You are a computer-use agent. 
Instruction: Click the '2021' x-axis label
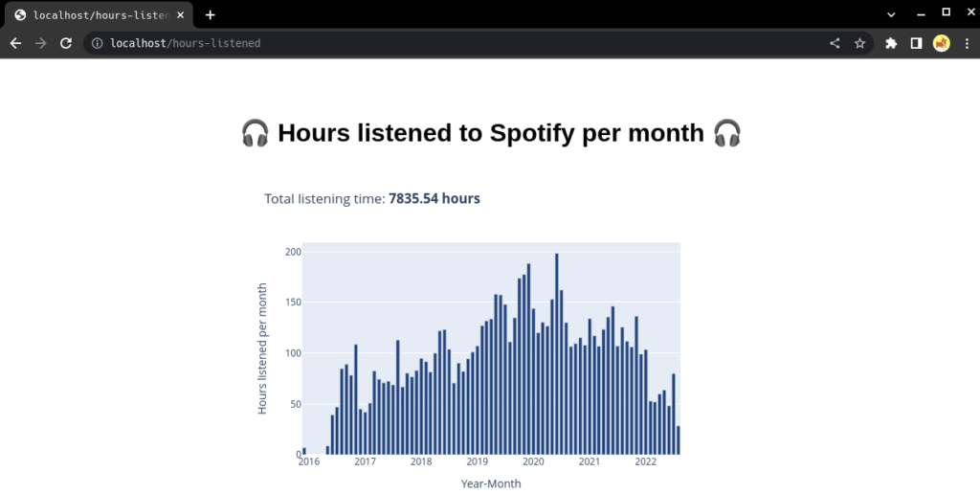590,461
